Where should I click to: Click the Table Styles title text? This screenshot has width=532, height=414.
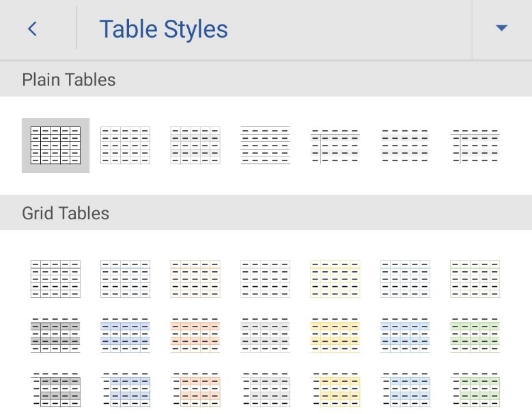(x=163, y=29)
